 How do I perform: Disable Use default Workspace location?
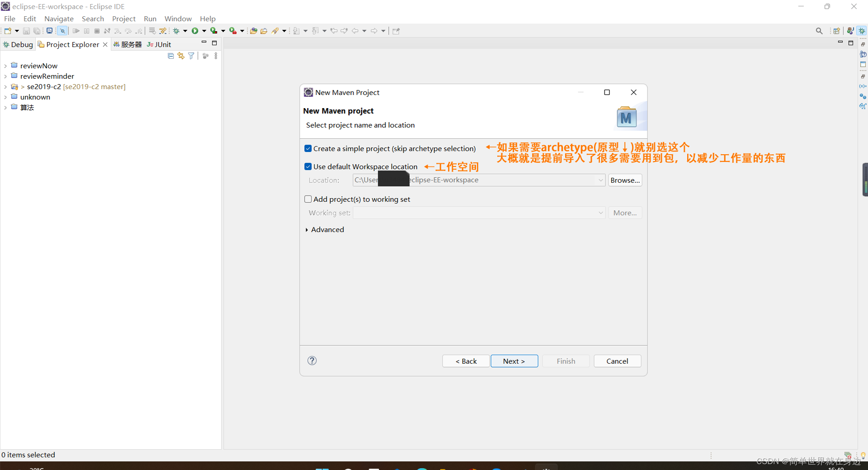308,166
